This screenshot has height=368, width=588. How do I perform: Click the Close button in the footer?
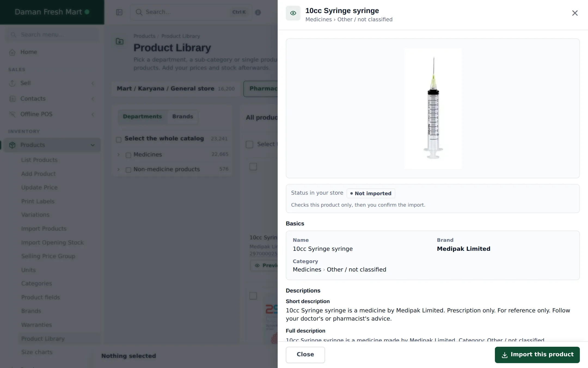305,355
